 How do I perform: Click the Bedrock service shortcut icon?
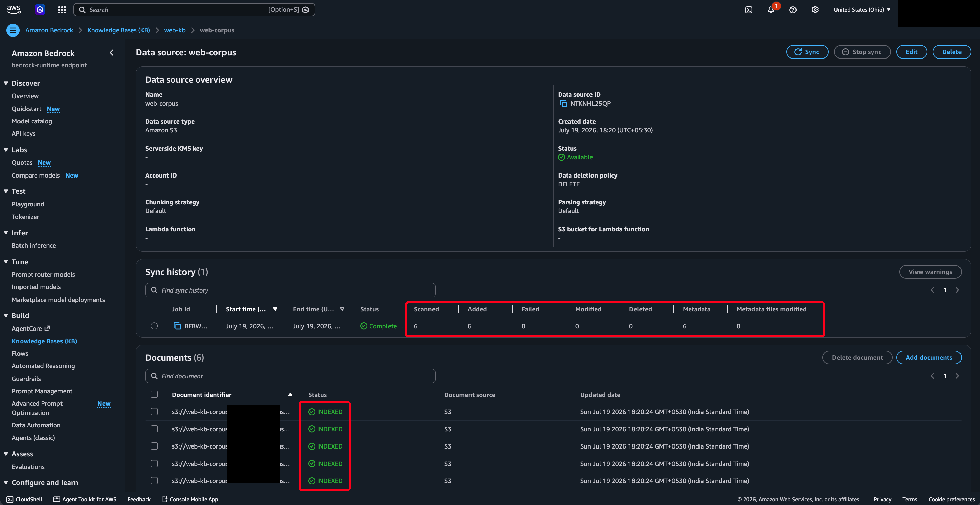pos(40,9)
